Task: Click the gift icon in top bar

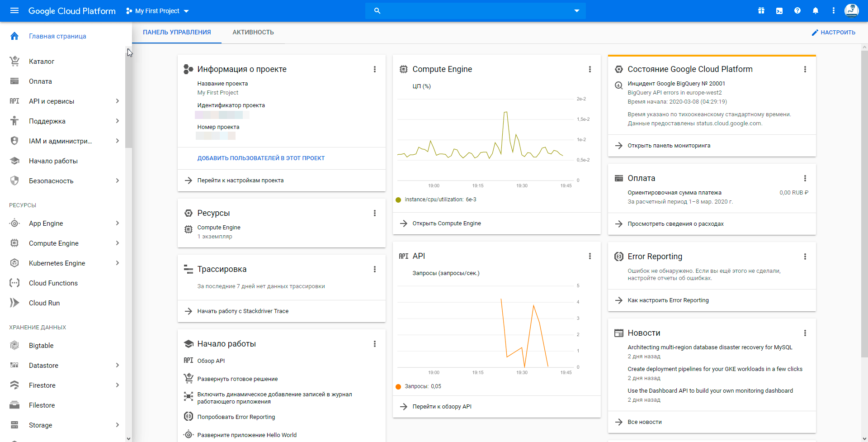Action: (x=761, y=11)
